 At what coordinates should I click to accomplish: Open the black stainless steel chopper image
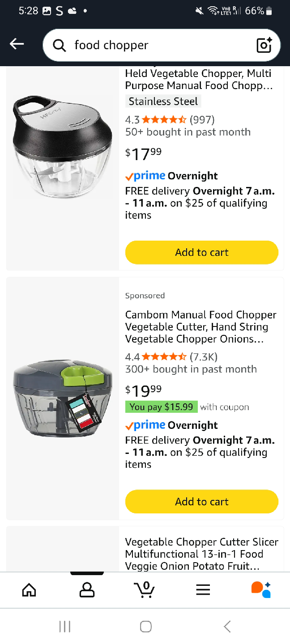(63, 147)
